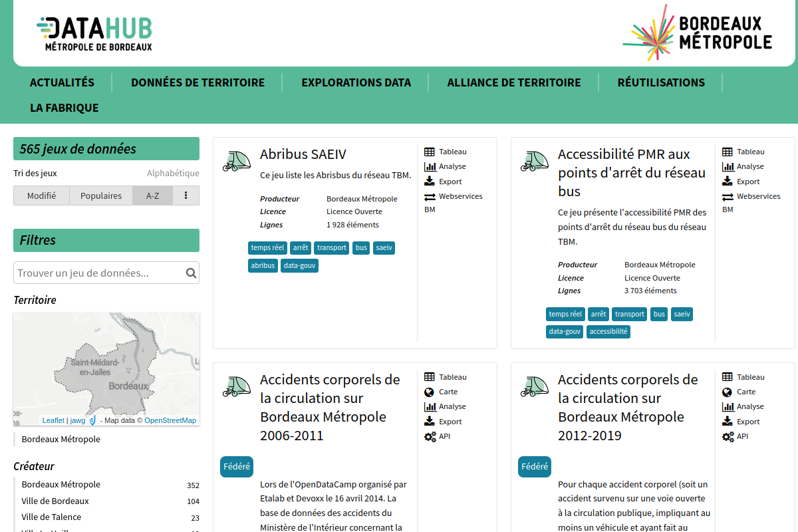The image size is (798, 532).
Task: Open La Fabrique menu
Action: tap(64, 108)
